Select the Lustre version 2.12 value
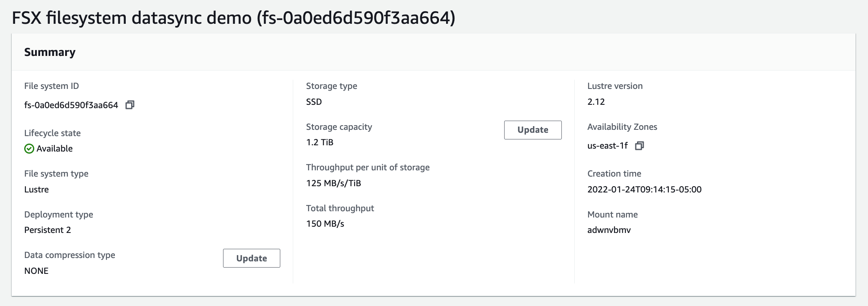868x306 pixels. pos(596,102)
